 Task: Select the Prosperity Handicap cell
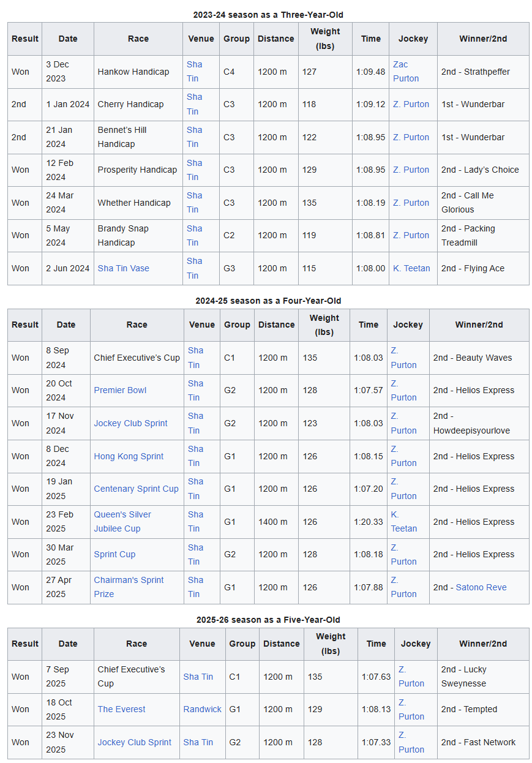pos(138,170)
